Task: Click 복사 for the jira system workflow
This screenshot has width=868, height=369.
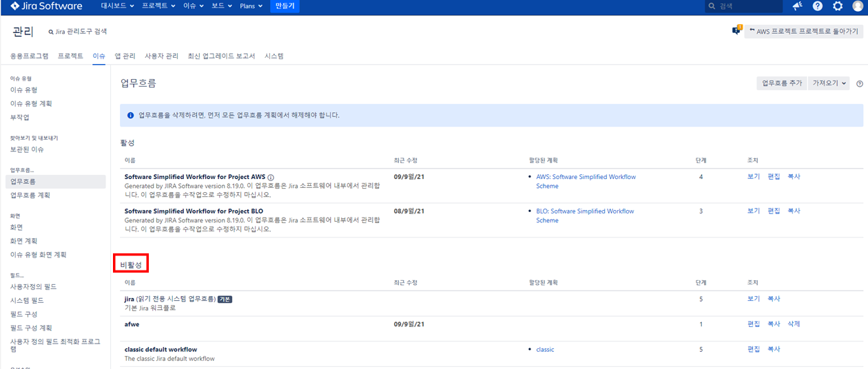Action: pos(774,299)
